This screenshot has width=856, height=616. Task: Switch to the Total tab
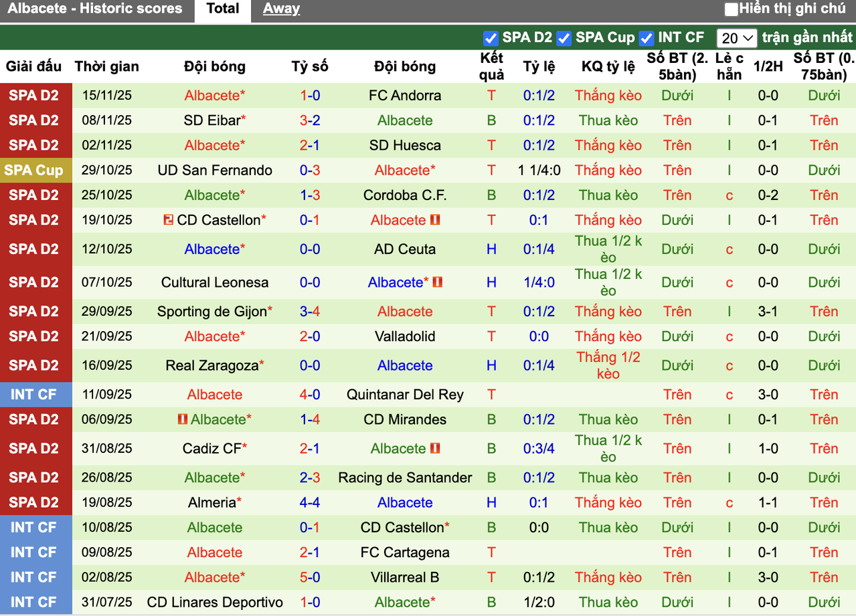point(223,9)
